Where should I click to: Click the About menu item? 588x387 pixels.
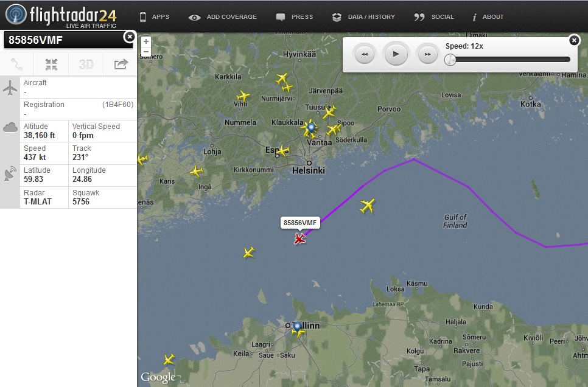point(488,17)
